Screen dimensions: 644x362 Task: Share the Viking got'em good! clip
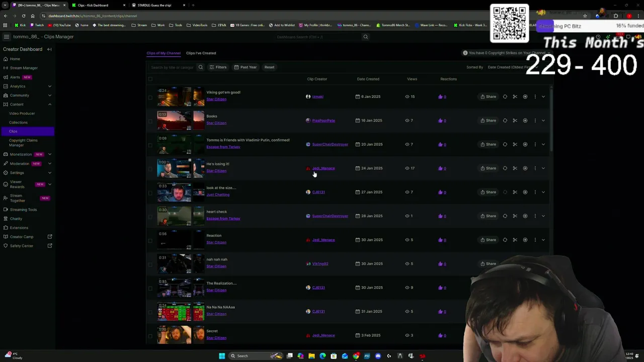[488, 97]
